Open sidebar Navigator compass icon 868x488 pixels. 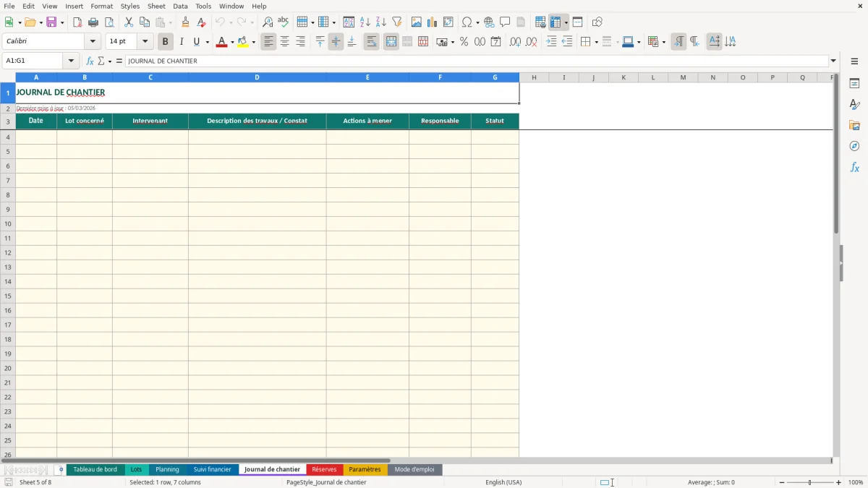tap(854, 146)
